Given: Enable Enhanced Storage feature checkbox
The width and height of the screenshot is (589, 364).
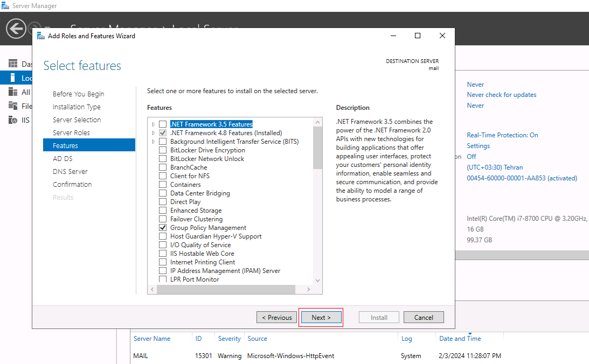Looking at the screenshot, I should point(163,211).
